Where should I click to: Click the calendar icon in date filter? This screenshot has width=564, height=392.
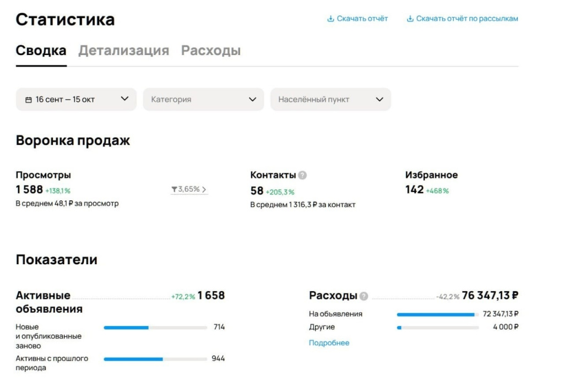pyautogui.click(x=29, y=100)
